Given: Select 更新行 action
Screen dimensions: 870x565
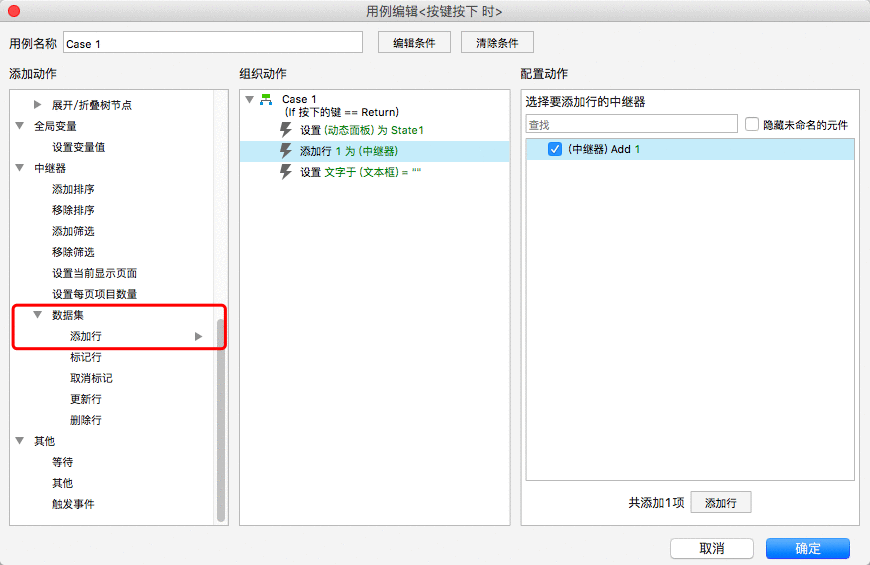Looking at the screenshot, I should coord(85,399).
